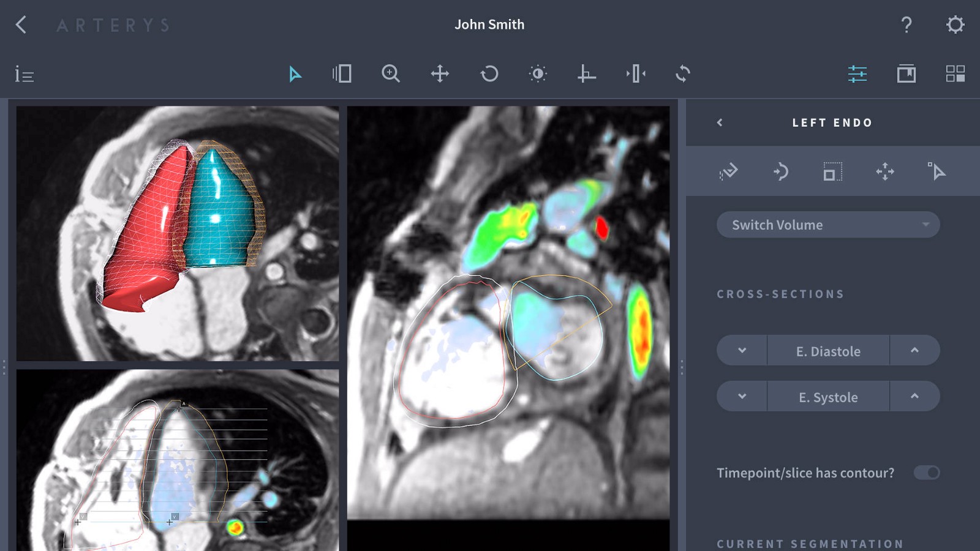Select the draw contour pen tool
The width and height of the screenshot is (980, 551).
(x=728, y=171)
